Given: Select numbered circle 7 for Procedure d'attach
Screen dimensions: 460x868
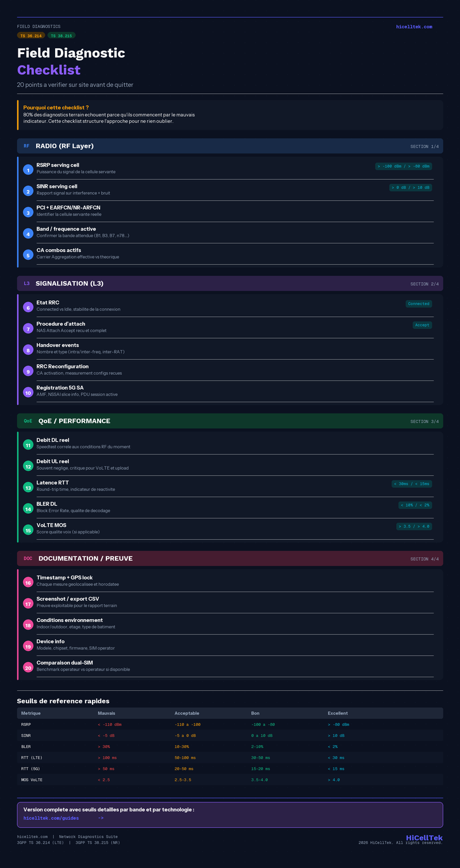Looking at the screenshot, I should [28, 328].
